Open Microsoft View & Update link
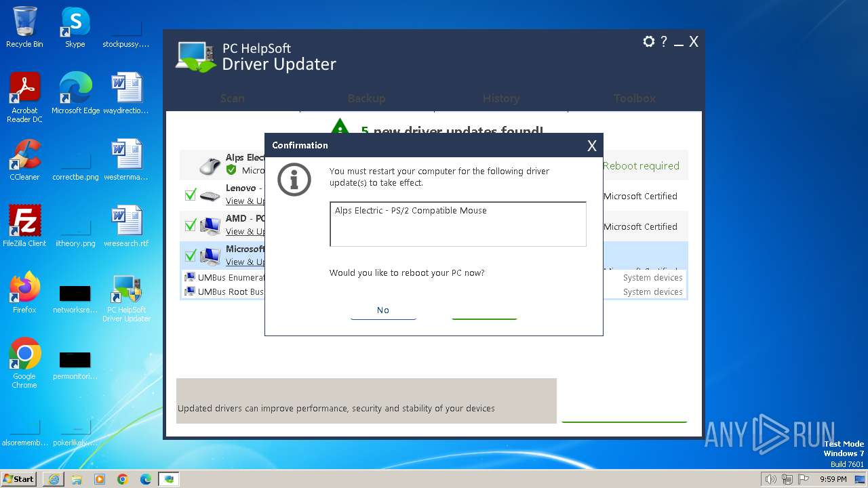The height and width of the screenshot is (488, 868). pyautogui.click(x=245, y=262)
